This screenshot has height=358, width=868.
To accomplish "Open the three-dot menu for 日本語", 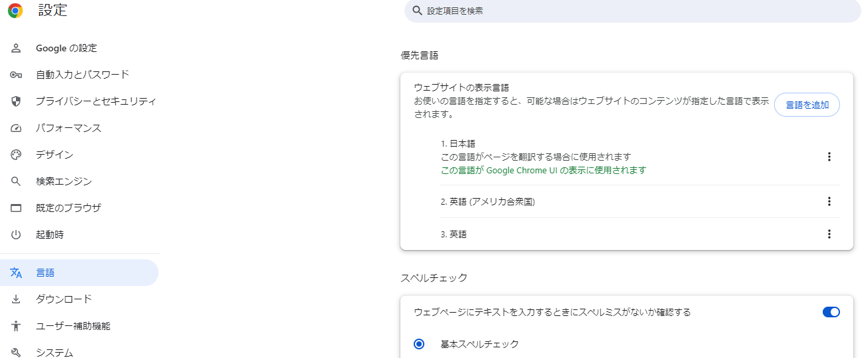I will click(829, 157).
